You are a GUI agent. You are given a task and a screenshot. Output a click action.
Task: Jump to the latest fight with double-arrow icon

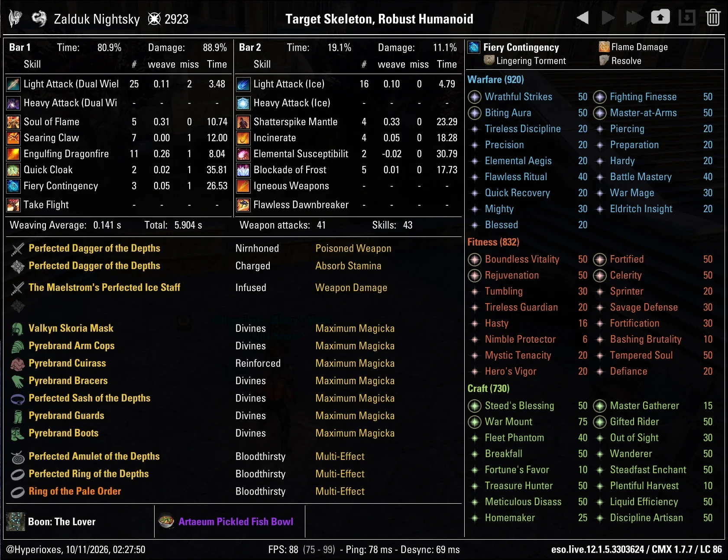click(635, 18)
